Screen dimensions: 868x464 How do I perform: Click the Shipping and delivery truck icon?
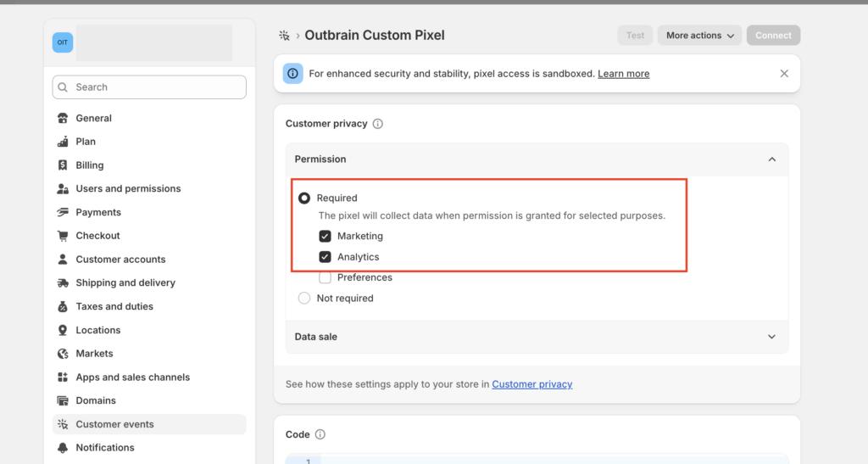[63, 282]
